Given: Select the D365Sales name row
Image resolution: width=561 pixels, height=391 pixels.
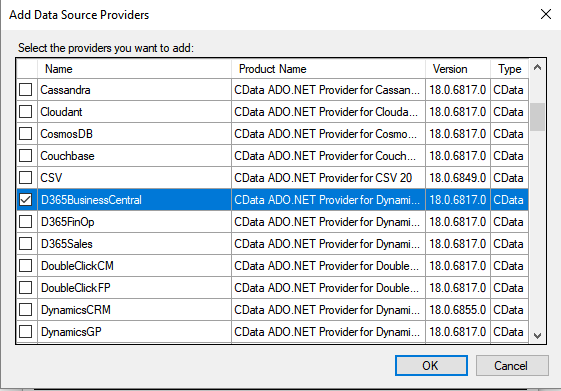Looking at the screenshot, I should coord(135,244).
